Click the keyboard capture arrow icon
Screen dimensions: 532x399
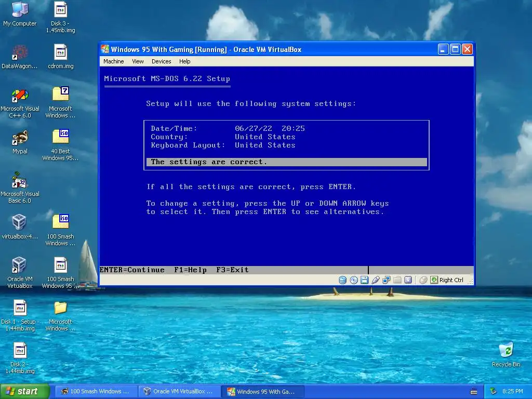tap(434, 280)
